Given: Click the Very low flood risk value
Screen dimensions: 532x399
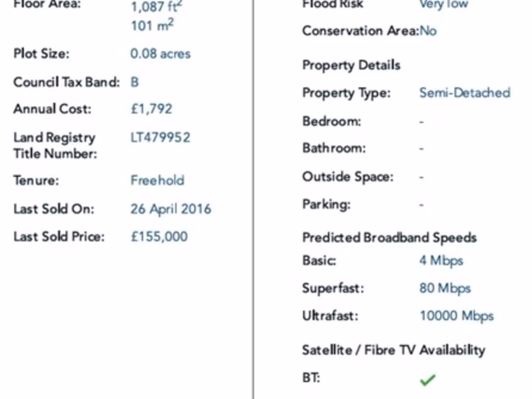Looking at the screenshot, I should [x=444, y=5].
